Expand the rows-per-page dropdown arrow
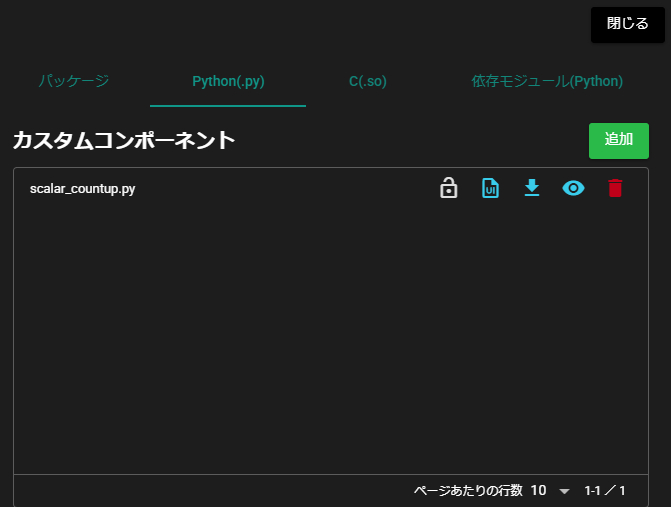 (x=564, y=491)
